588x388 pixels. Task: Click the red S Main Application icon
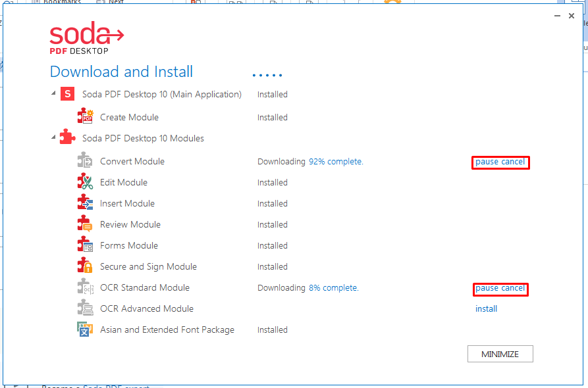click(x=68, y=94)
